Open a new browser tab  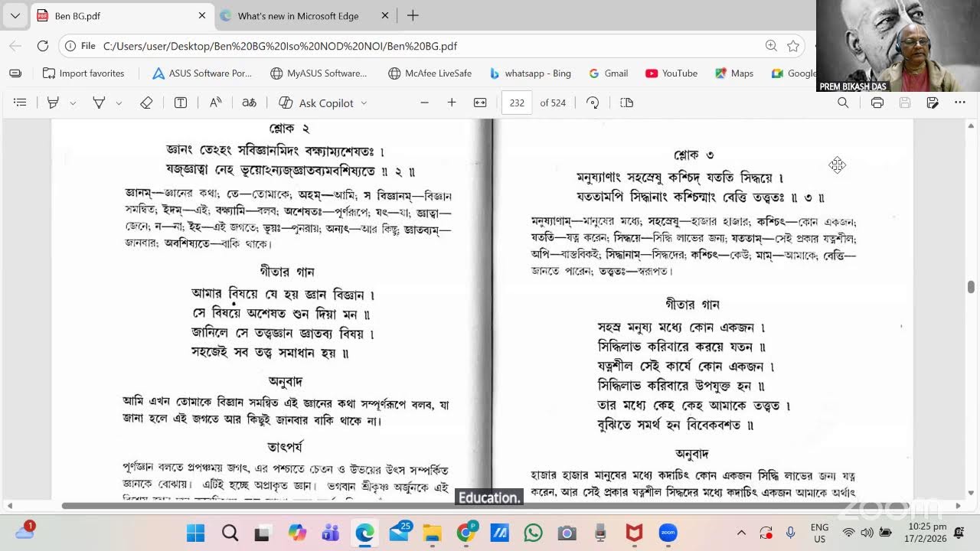click(x=413, y=15)
